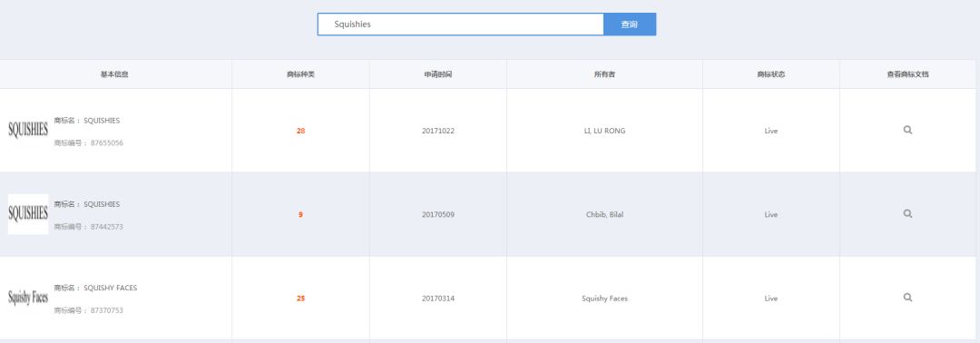
Task: Click trademark class number 25
Action: (300, 299)
